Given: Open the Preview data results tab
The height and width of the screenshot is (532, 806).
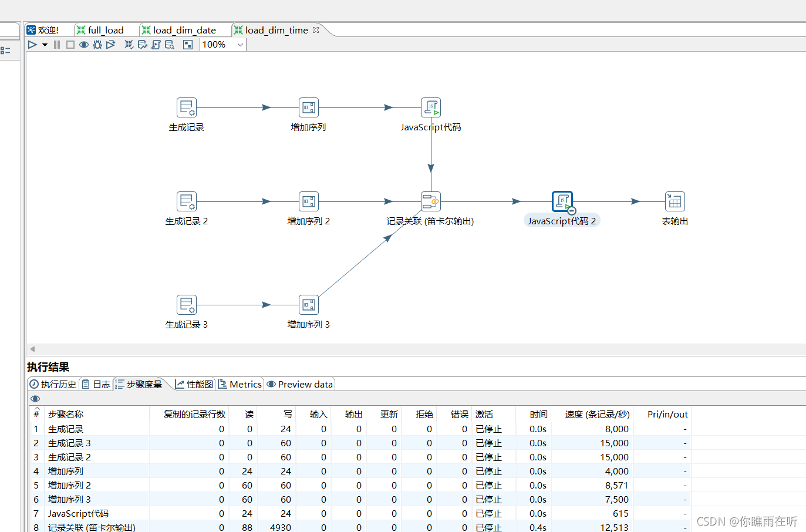Looking at the screenshot, I should pyautogui.click(x=300, y=384).
